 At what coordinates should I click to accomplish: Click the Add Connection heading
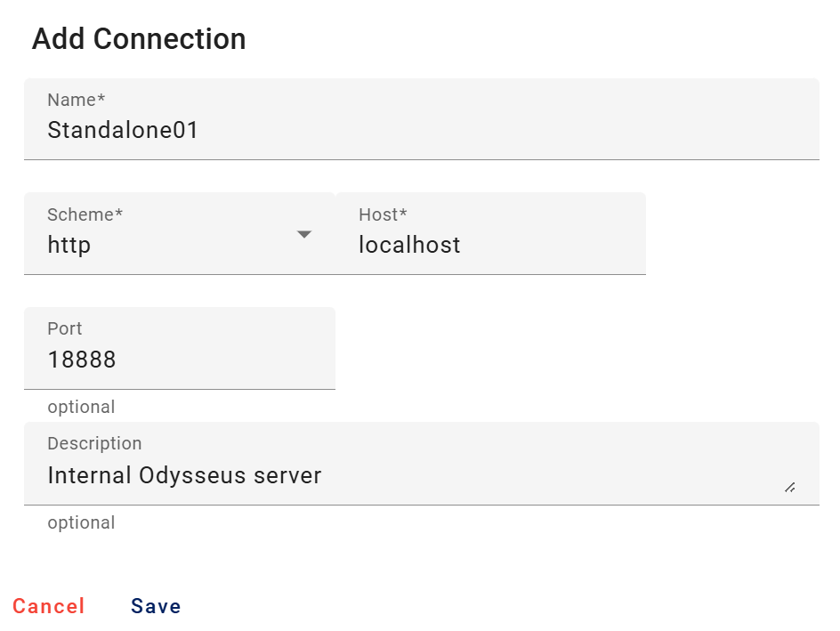point(139,39)
